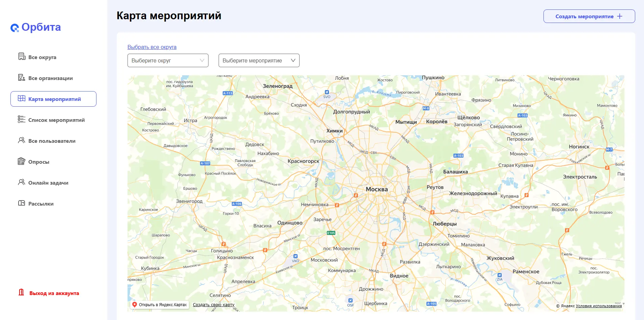This screenshot has width=644, height=320.
Task: Click the red Yandex pin icon
Action: click(x=135, y=304)
